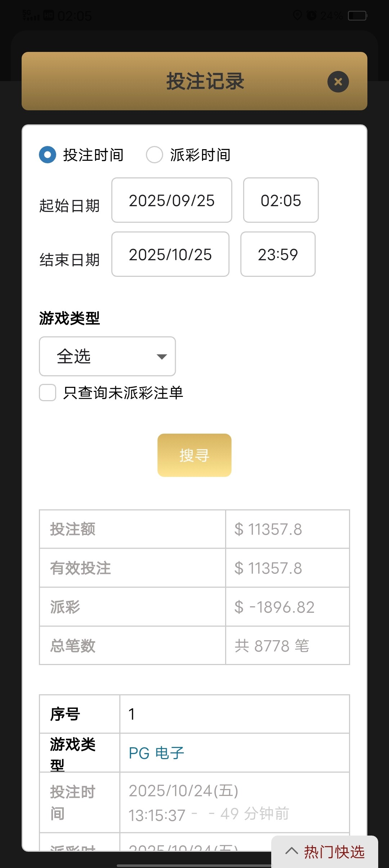Open the end date field 2025/10/25
The height and width of the screenshot is (868, 389).
[x=170, y=254]
